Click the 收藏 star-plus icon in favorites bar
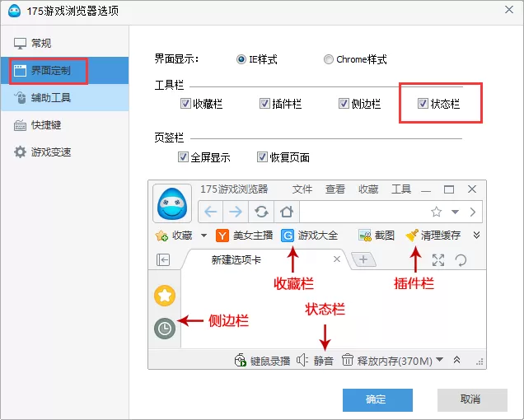This screenshot has width=524, height=420. point(161,236)
